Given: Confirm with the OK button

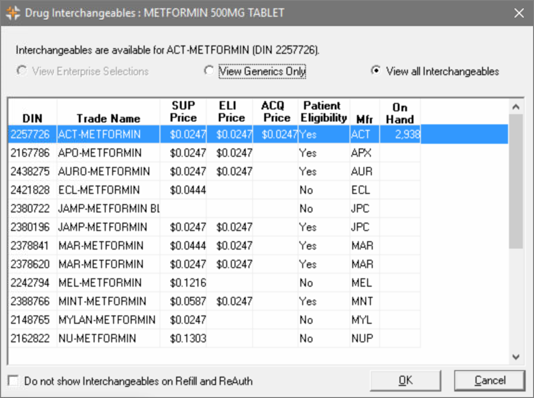Looking at the screenshot, I should [x=405, y=380].
